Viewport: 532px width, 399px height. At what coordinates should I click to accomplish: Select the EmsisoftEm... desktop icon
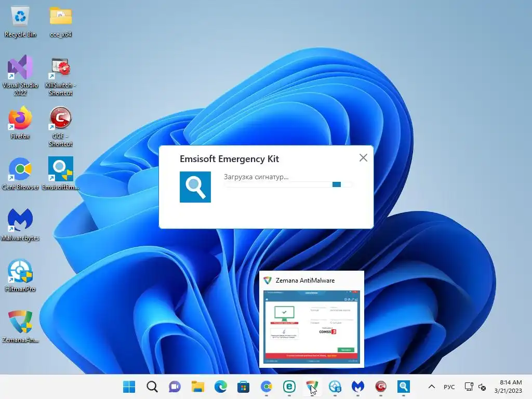pos(61,174)
